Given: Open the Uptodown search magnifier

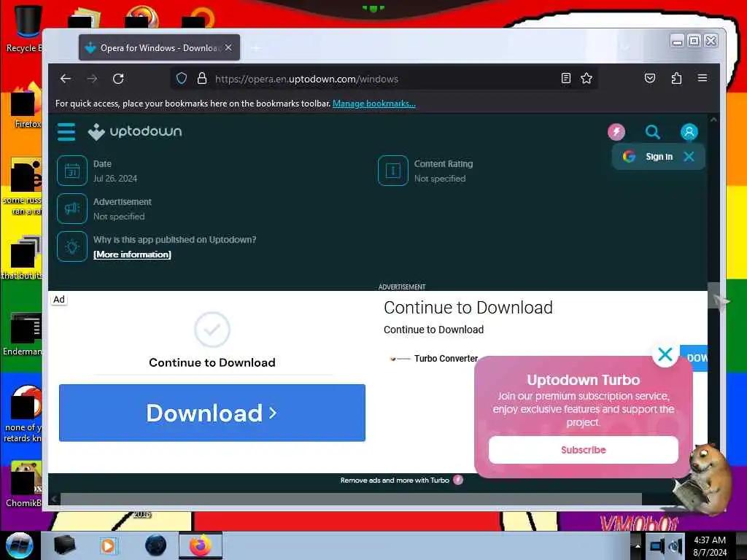Looking at the screenshot, I should [x=652, y=132].
